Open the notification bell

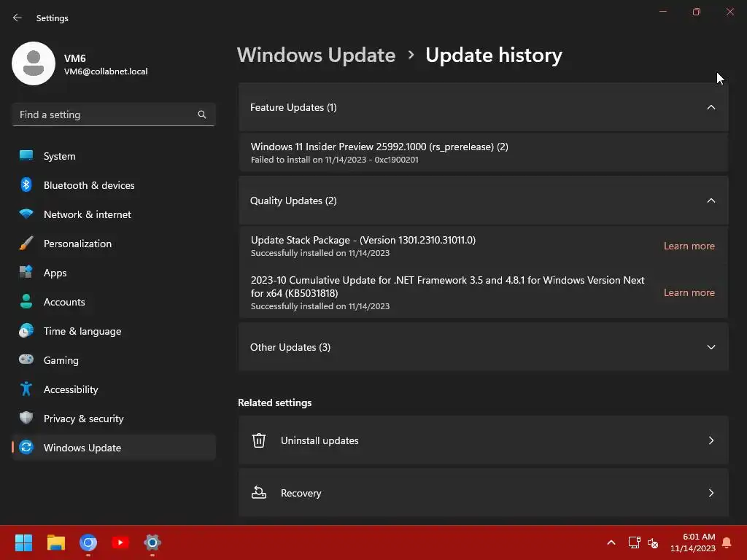727,542
